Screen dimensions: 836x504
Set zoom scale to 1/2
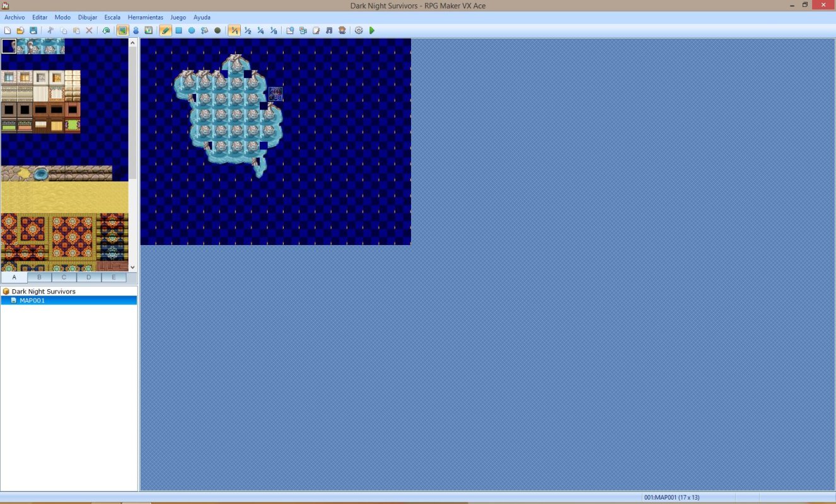247,30
